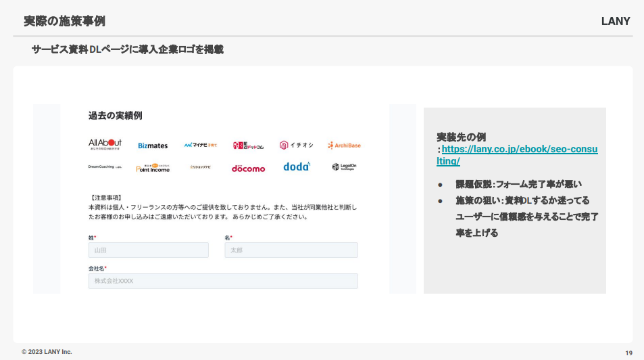Click the slide title 実際の施策事例
The width and height of the screenshot is (644, 360).
(x=64, y=21)
